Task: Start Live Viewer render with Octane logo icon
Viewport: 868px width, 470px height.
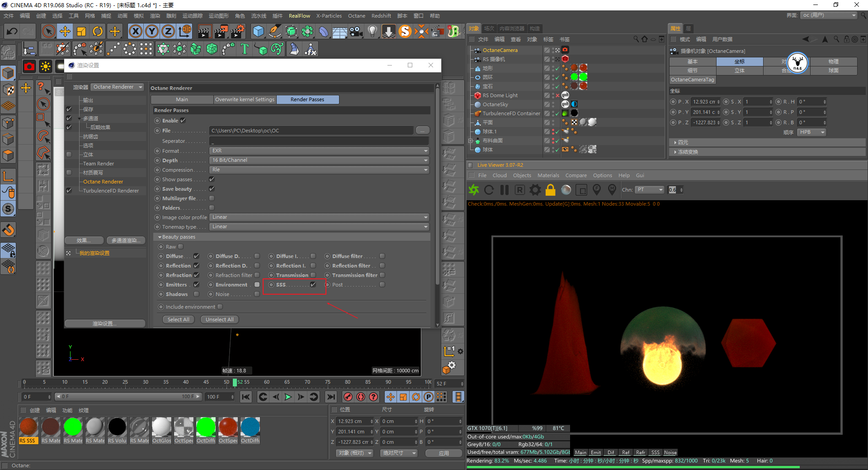Action: pyautogui.click(x=474, y=190)
